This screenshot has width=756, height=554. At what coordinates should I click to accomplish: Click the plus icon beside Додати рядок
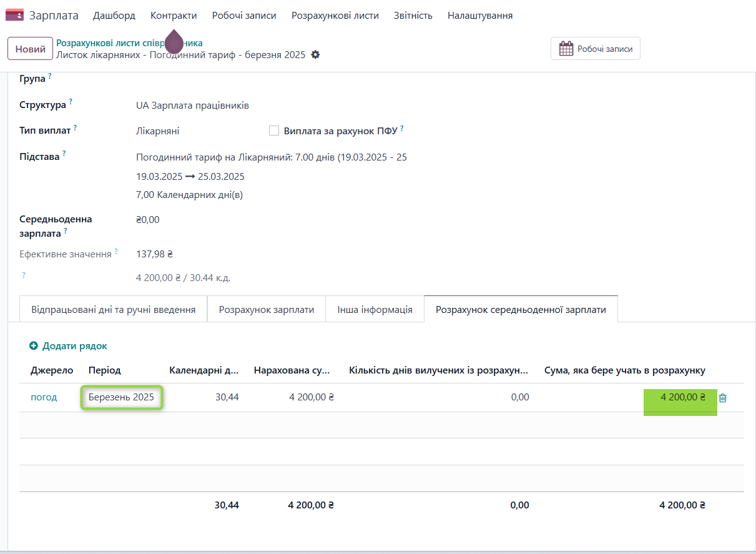click(33, 346)
